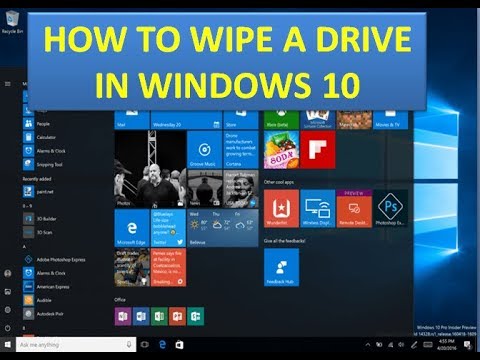Open the Microsoft Solitaire Collection tile
Viewport: 480px width, 360px height.
click(x=318, y=120)
